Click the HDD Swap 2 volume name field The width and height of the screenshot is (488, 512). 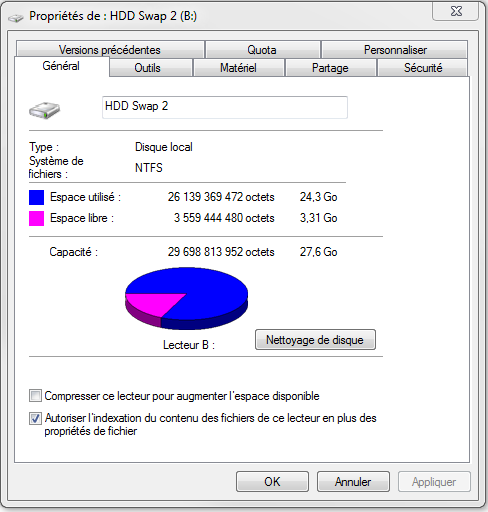[225, 107]
